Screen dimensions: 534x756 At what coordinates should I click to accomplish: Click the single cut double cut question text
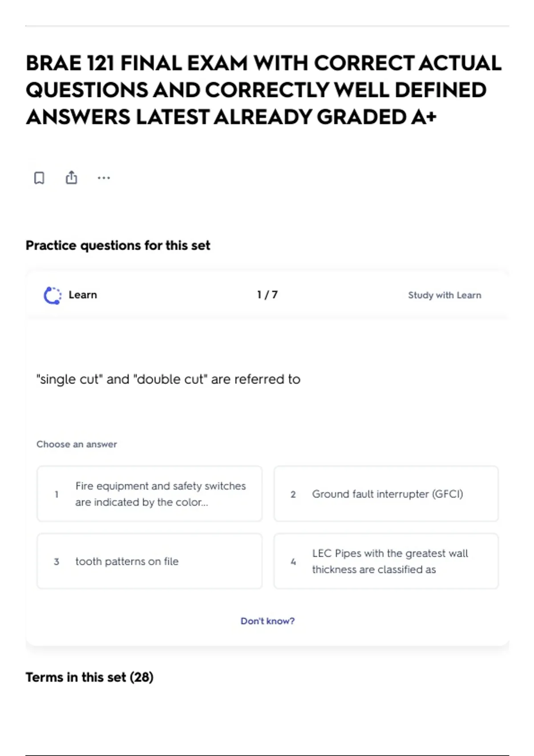pyautogui.click(x=168, y=379)
